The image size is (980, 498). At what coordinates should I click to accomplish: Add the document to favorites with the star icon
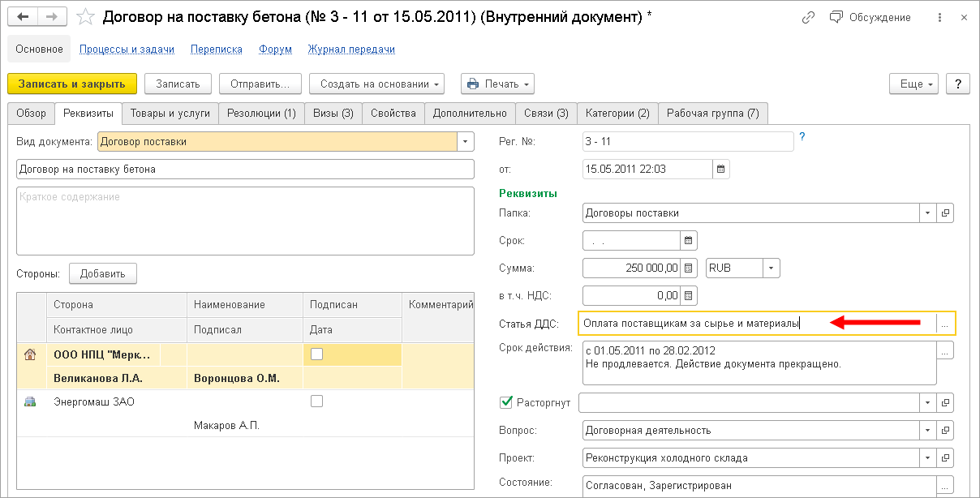(85, 17)
